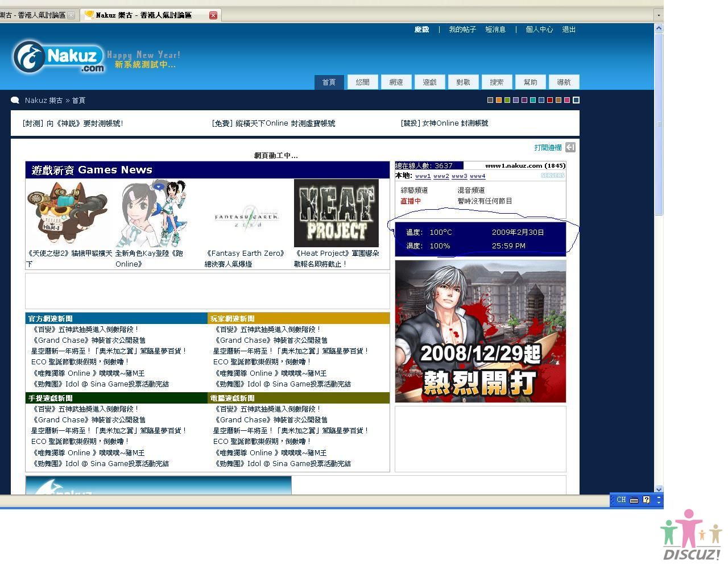Select the www3 server link
This screenshot has height=565, width=728.
(459, 176)
